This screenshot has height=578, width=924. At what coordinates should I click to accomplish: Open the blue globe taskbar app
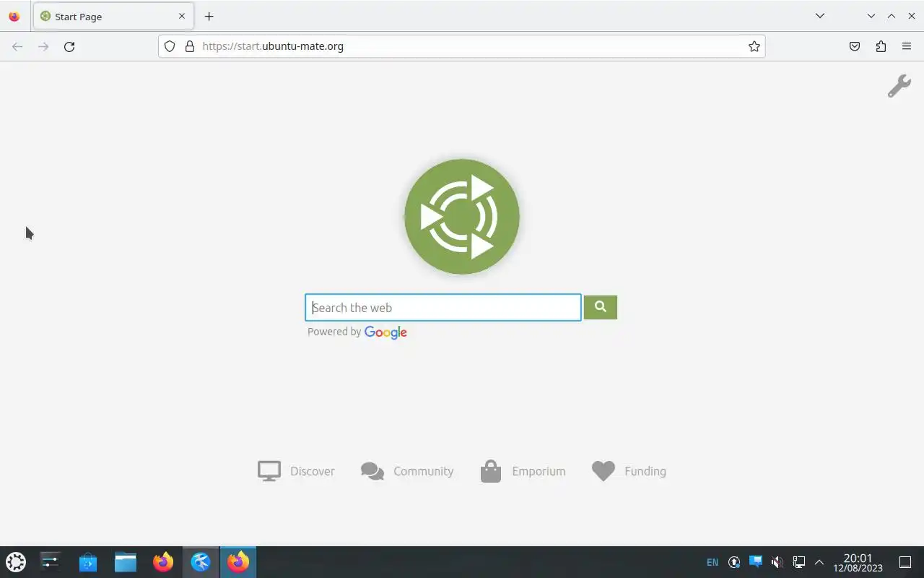(201, 562)
